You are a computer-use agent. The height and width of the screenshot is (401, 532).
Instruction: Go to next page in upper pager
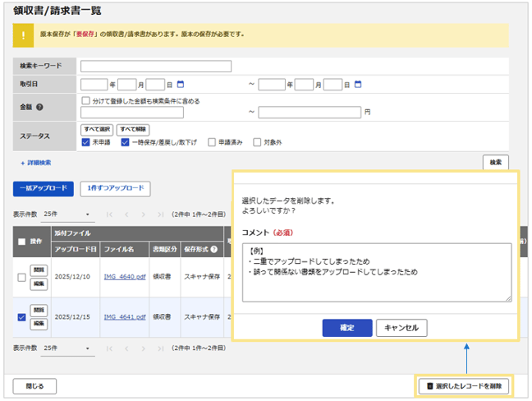[144, 214]
